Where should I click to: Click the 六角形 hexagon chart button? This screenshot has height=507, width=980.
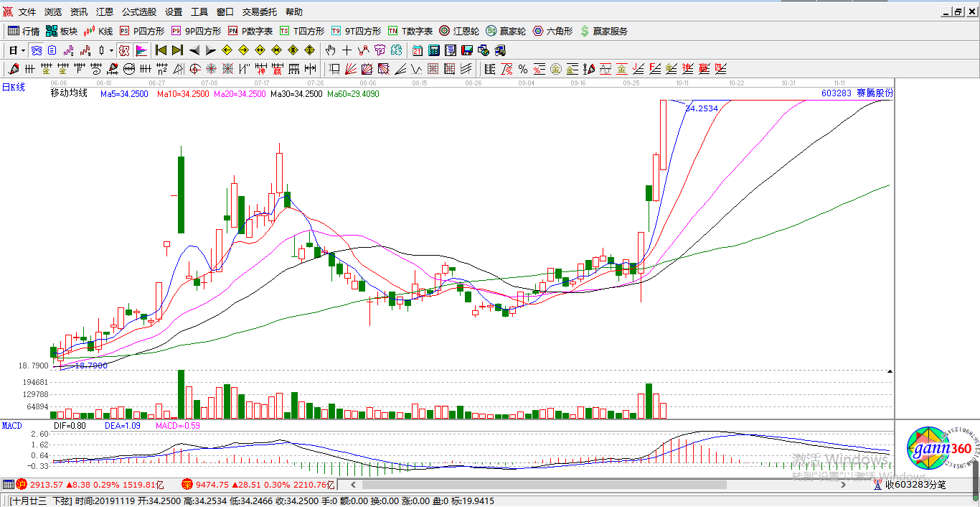pyautogui.click(x=552, y=31)
